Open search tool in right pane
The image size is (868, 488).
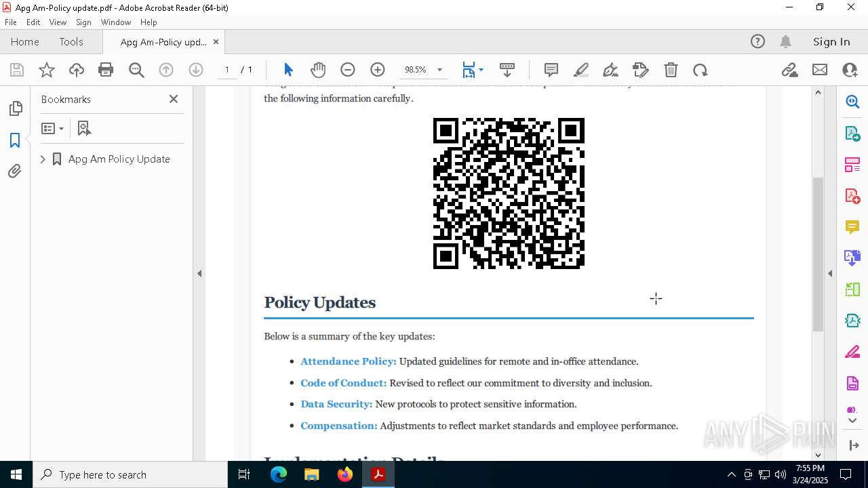(x=852, y=102)
